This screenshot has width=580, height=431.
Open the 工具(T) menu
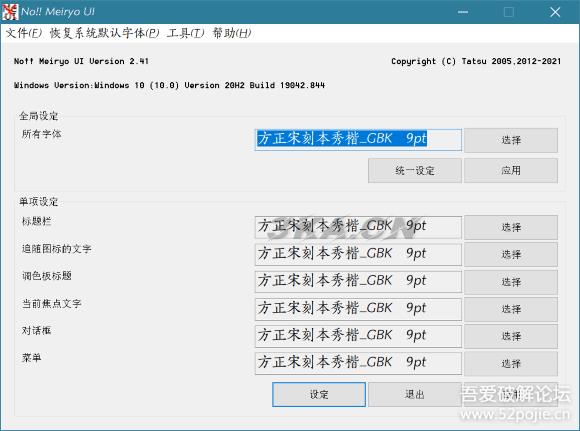coord(185,33)
